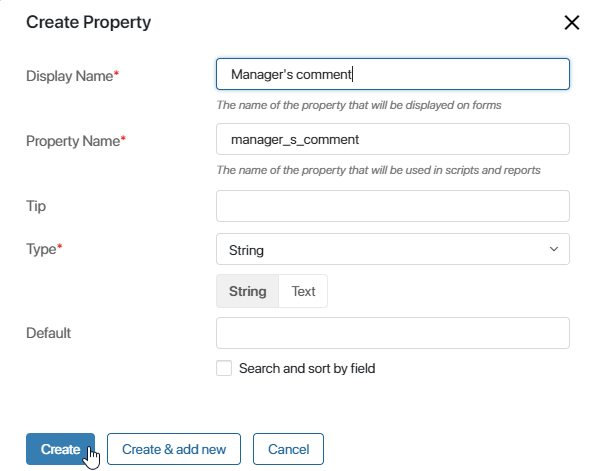Expand the Type selector chevron arrow

tap(553, 249)
